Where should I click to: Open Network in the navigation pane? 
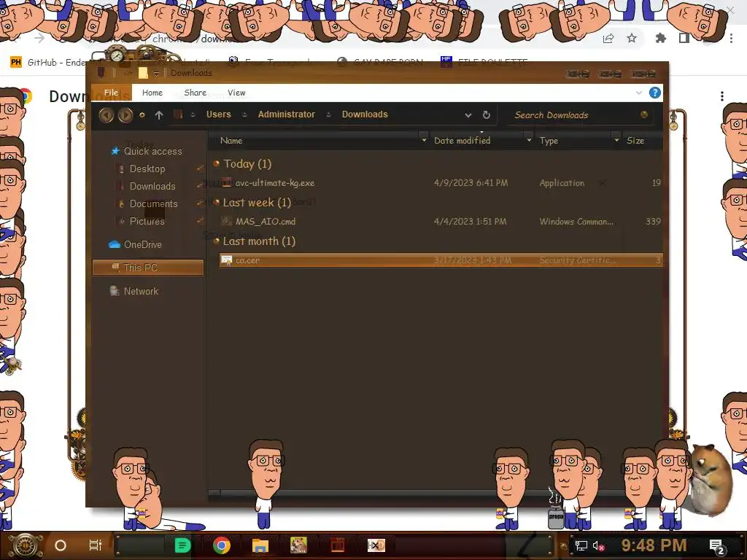(x=141, y=291)
